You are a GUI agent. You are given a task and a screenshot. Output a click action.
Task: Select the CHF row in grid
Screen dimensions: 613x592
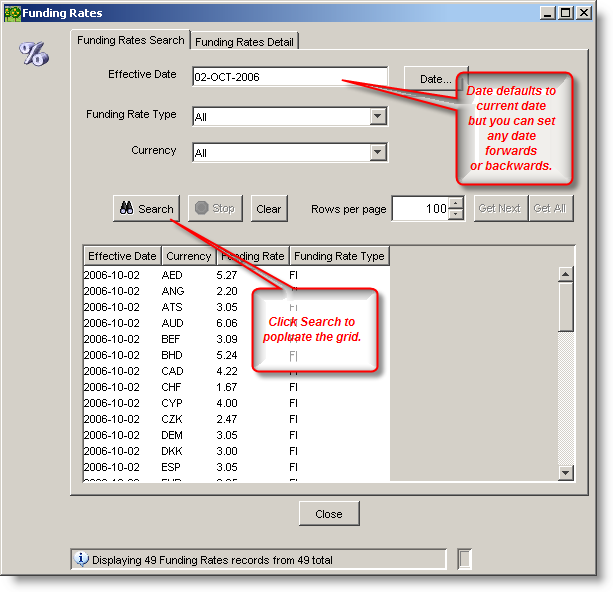pyautogui.click(x=172, y=387)
